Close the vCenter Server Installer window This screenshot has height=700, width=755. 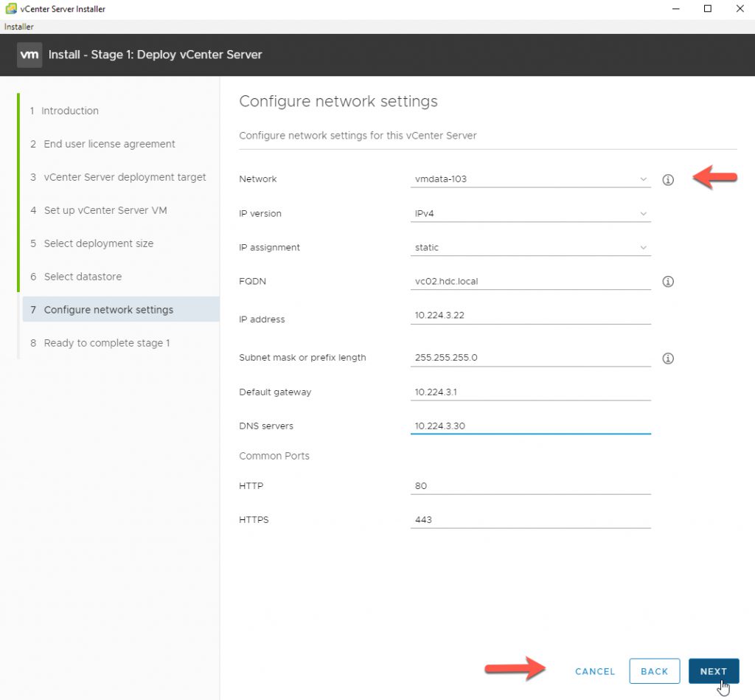740,9
